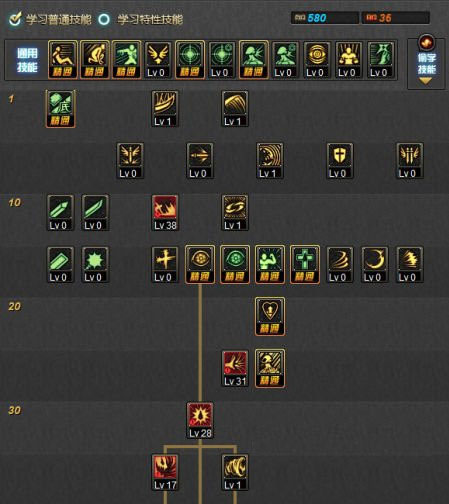Click the red flame skill at Lv 38
449x504 pixels.
165,213
